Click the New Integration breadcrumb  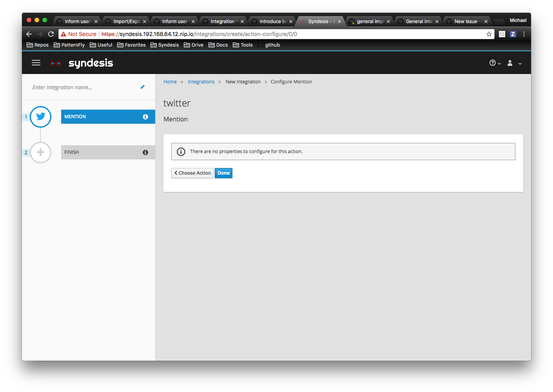point(243,82)
